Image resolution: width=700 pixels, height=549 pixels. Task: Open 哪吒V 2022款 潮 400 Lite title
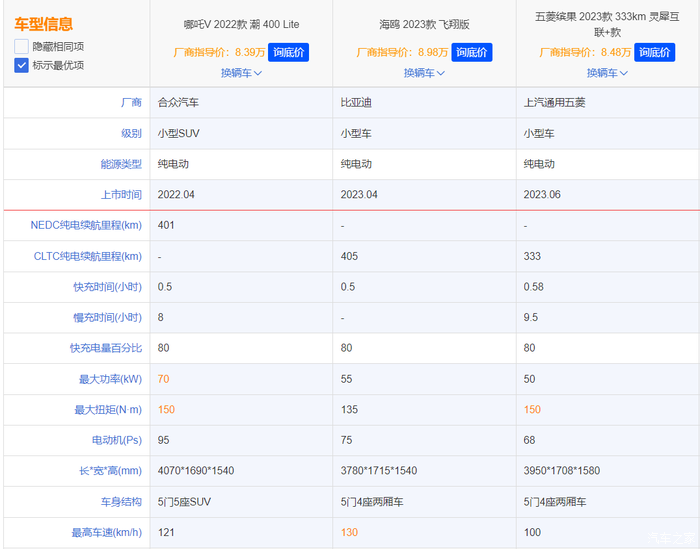(241, 24)
